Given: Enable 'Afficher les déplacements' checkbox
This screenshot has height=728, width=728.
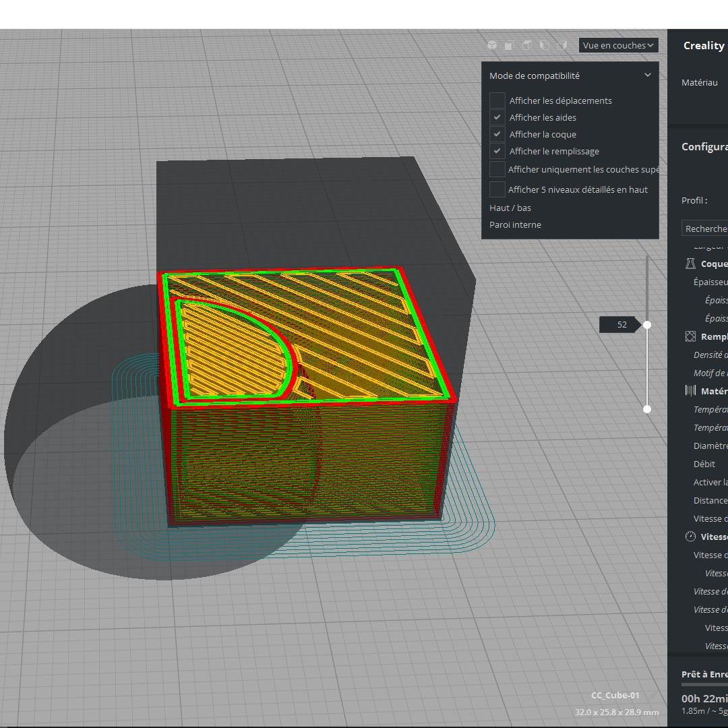Looking at the screenshot, I should click(x=497, y=100).
